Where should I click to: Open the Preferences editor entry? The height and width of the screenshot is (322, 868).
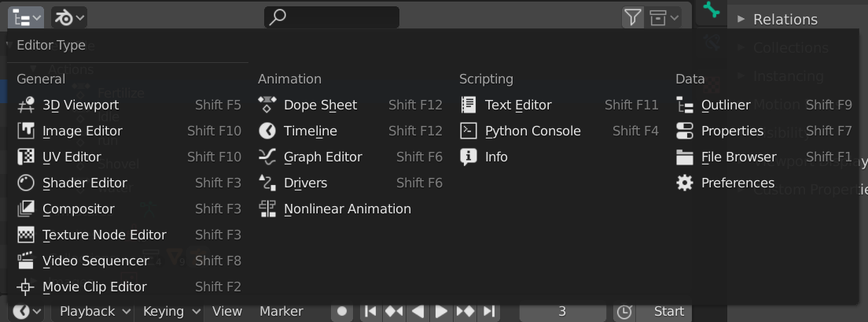point(764,183)
